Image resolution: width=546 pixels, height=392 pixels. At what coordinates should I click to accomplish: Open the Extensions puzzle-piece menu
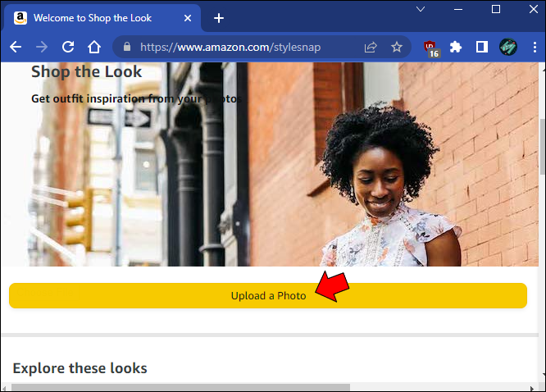click(456, 47)
